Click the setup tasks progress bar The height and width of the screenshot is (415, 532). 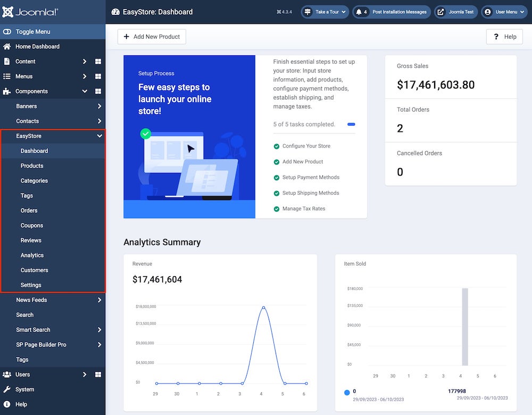pyautogui.click(x=351, y=124)
